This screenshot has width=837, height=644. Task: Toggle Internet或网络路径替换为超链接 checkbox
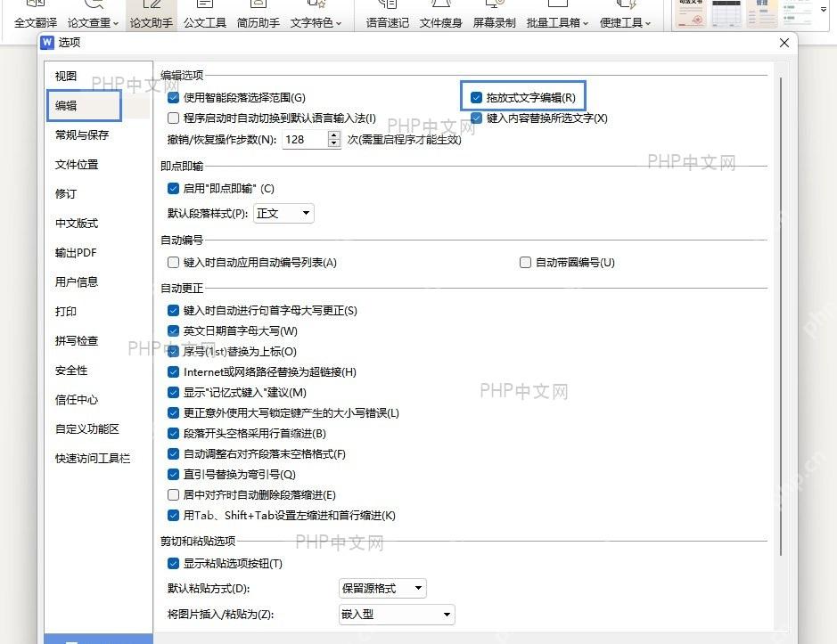coord(173,372)
